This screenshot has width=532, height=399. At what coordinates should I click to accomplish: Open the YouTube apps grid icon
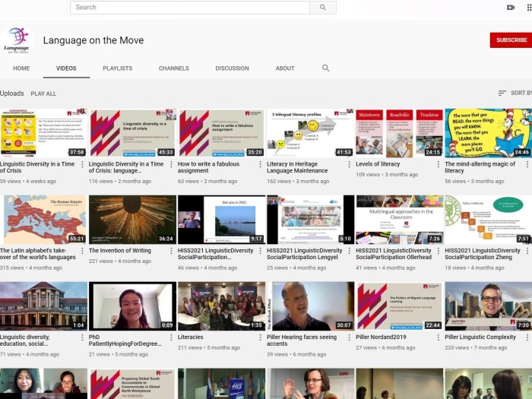[x=529, y=8]
